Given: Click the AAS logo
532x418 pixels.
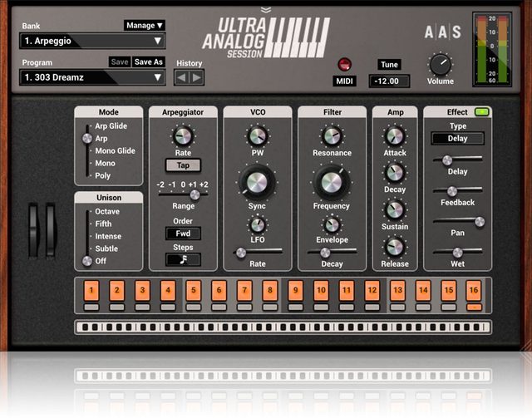Looking at the screenshot, I should 442,32.
